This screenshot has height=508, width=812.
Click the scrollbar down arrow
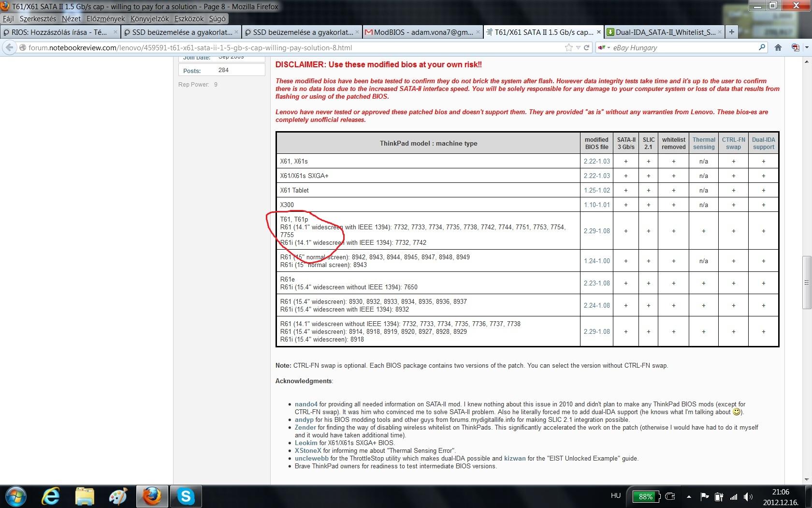807,480
